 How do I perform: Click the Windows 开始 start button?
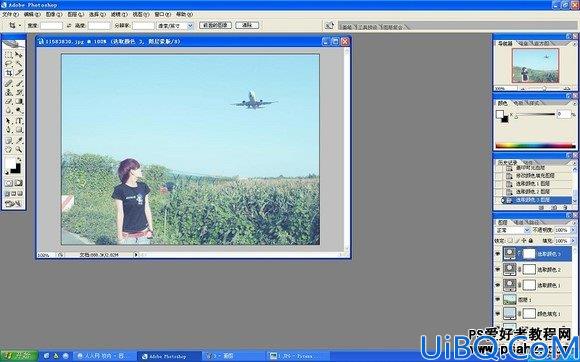tap(18, 356)
